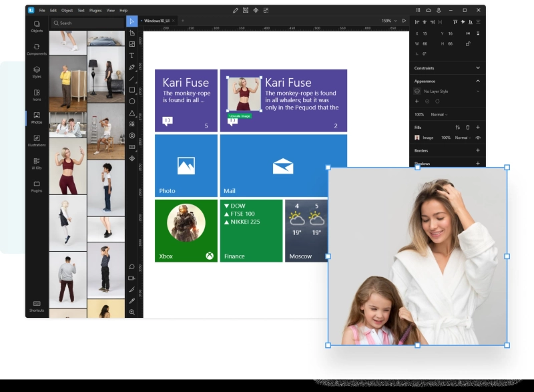Image resolution: width=534 pixels, height=392 pixels.
Task: Edit the layer opacity 100% value
Action: pos(419,114)
